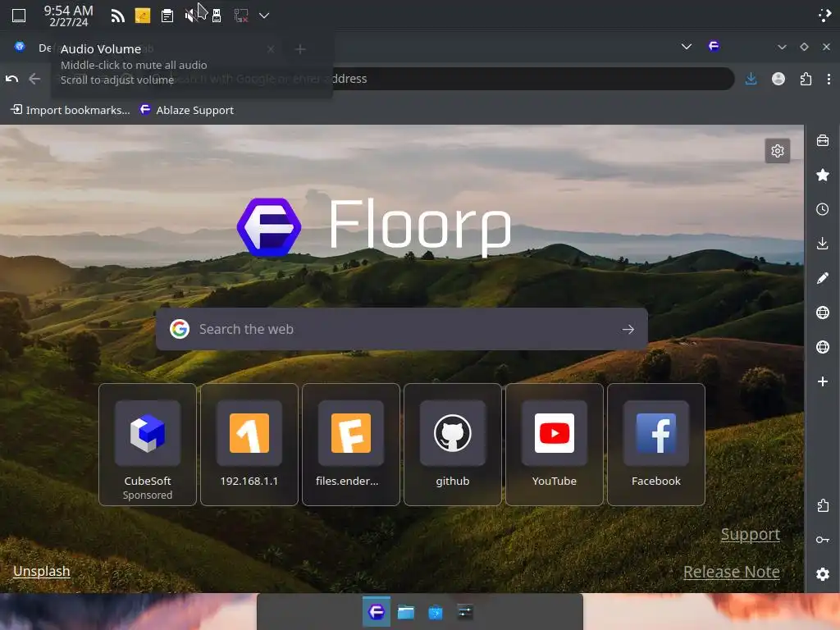Customize new tab page gear button
Viewport: 840px width, 630px height.
tap(778, 151)
